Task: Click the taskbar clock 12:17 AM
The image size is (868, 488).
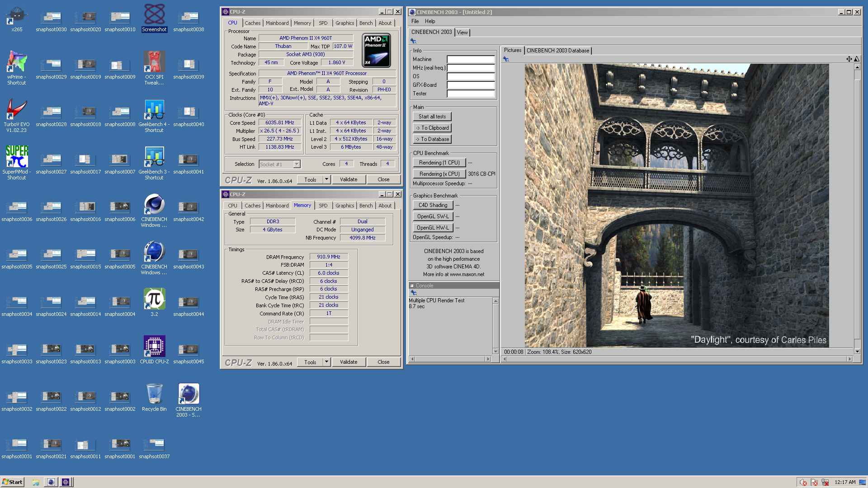Action: [845, 482]
